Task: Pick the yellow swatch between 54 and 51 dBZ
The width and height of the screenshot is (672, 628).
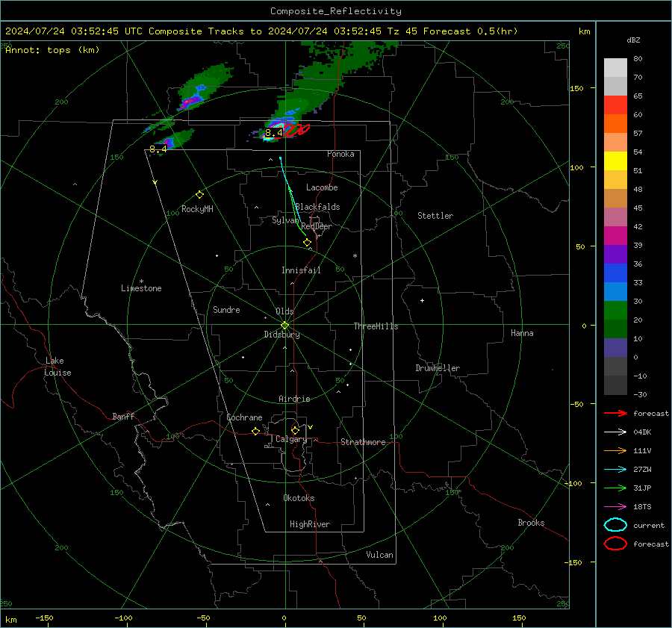Action: 615,161
